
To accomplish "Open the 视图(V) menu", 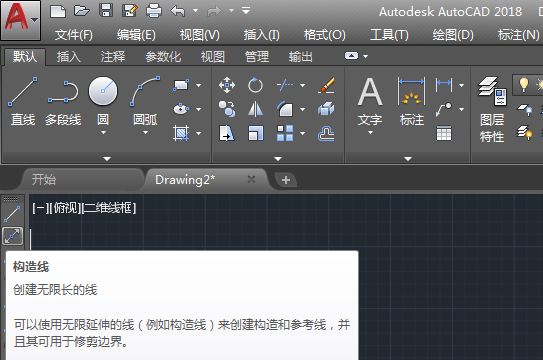I will [199, 35].
